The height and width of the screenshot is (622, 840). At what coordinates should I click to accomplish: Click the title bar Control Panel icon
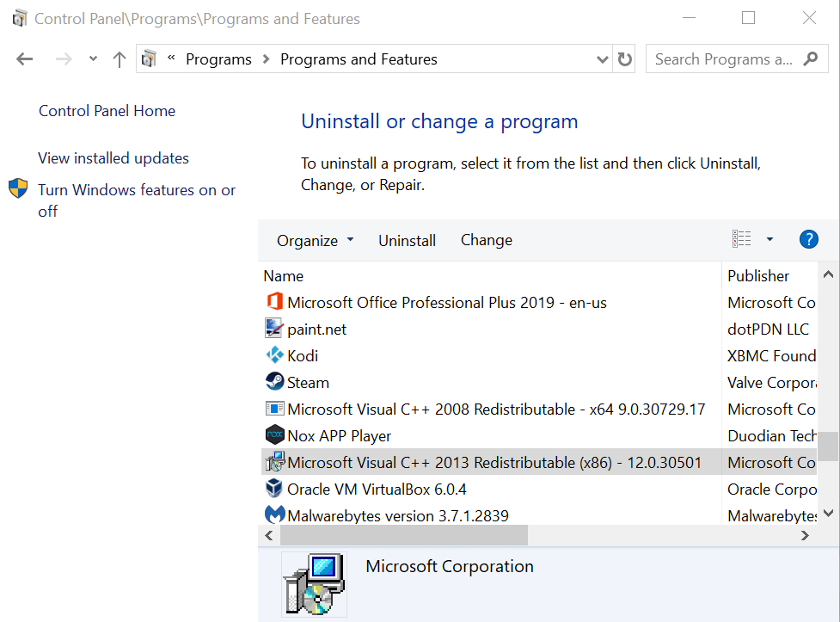19,18
